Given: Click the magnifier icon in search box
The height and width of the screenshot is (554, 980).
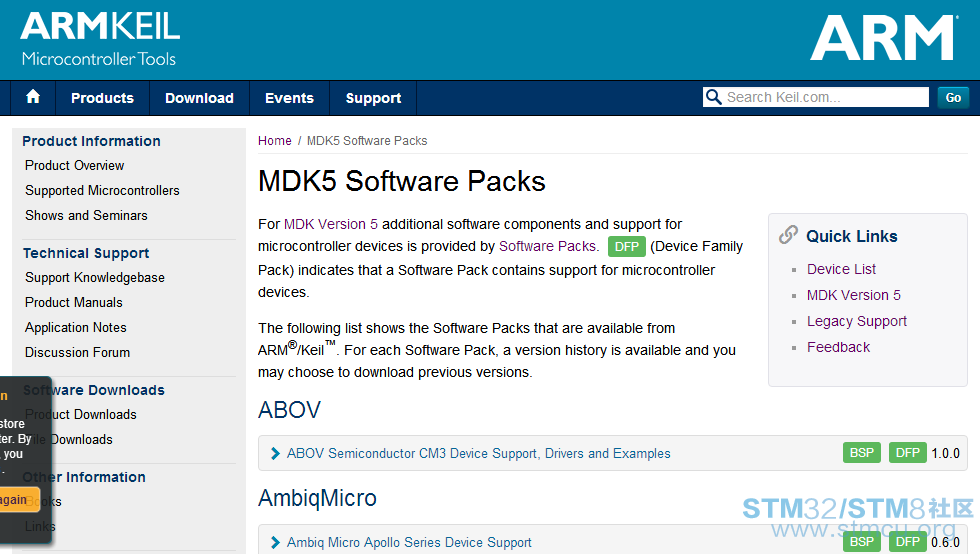Looking at the screenshot, I should [713, 97].
